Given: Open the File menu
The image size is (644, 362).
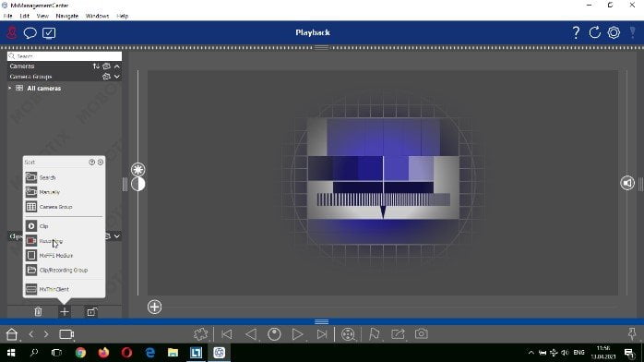Looking at the screenshot, I should [x=7, y=16].
